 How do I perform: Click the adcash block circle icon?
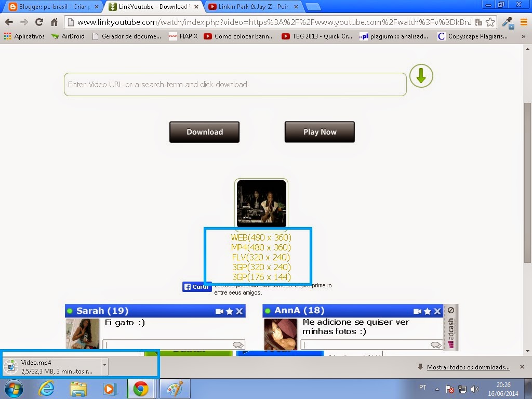pyautogui.click(x=451, y=310)
